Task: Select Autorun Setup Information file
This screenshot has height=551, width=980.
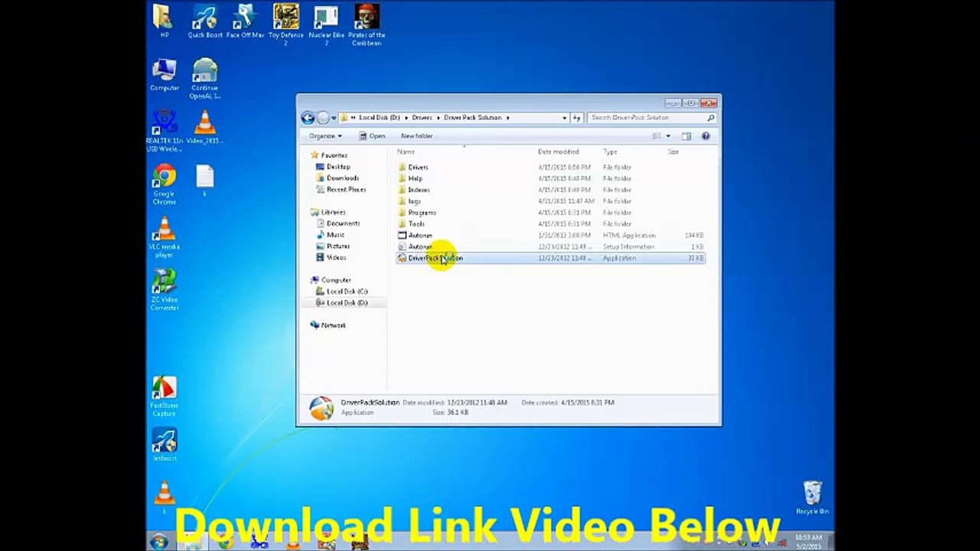Action: click(x=550, y=247)
